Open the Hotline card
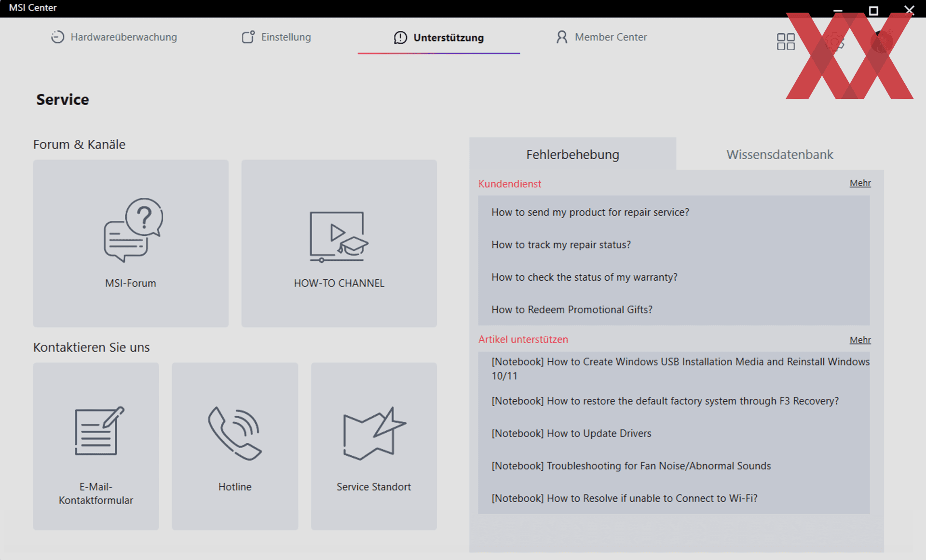Image resolution: width=926 pixels, height=560 pixels. click(x=235, y=446)
